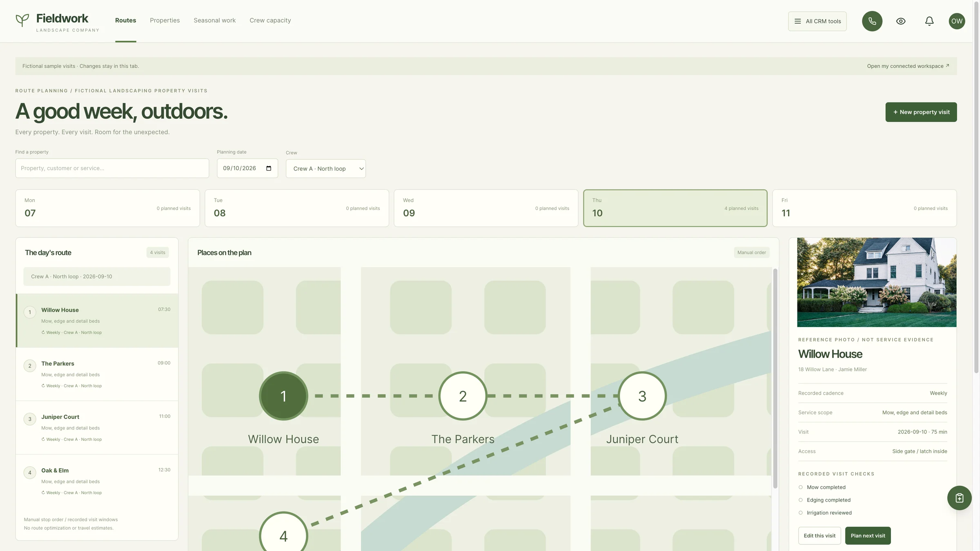This screenshot has width=980, height=551.
Task: Open the Crew A · North loop dropdown
Action: pos(326,169)
